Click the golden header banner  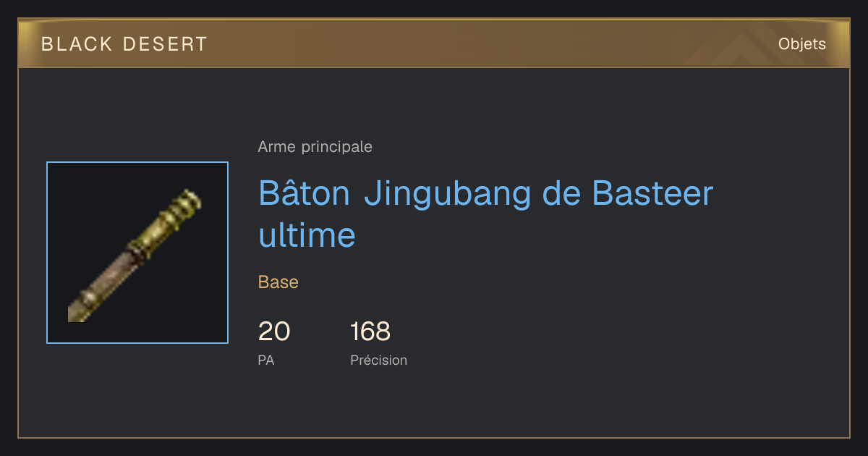coord(434,43)
